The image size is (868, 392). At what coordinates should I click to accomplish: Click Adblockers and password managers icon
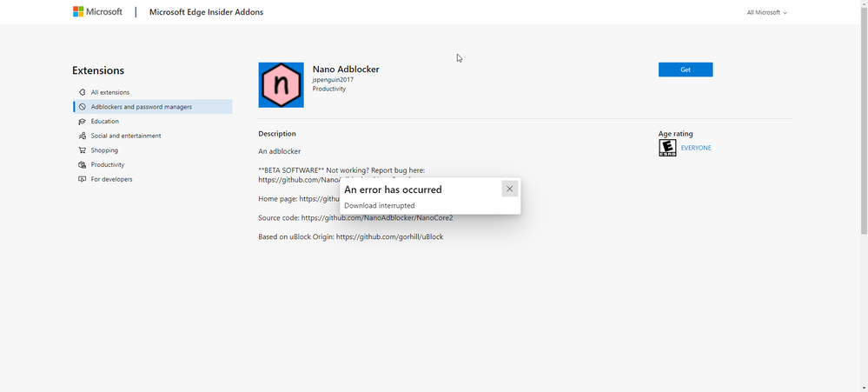tap(82, 107)
